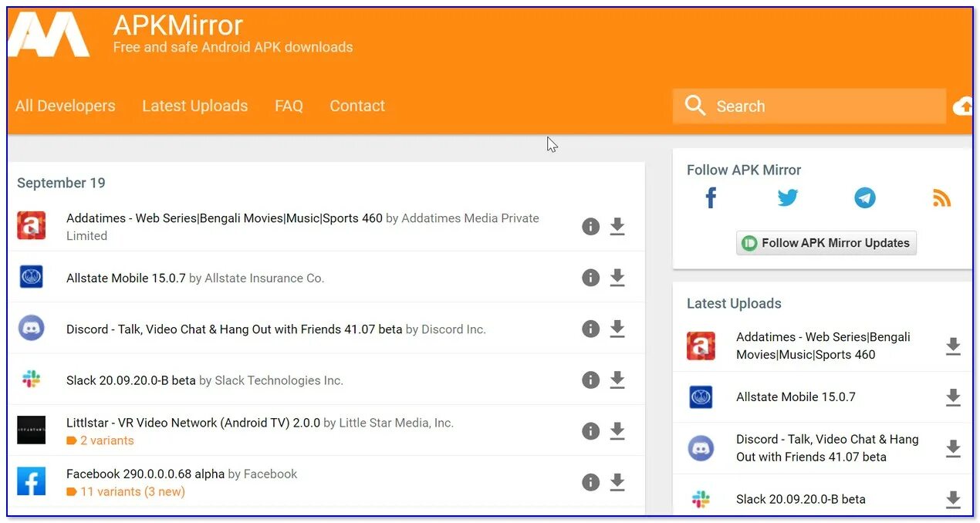Download Littlstar from main list
This screenshot has width=980, height=523.
point(617,431)
